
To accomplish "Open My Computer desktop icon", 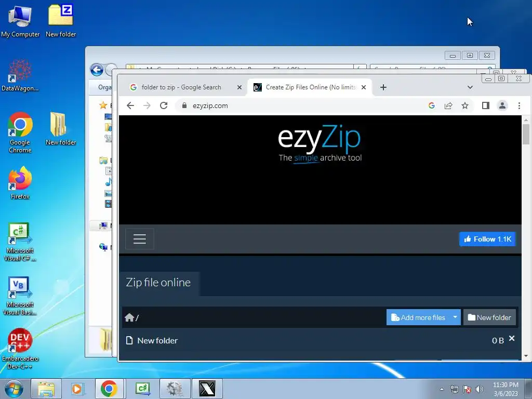I will coord(20,21).
